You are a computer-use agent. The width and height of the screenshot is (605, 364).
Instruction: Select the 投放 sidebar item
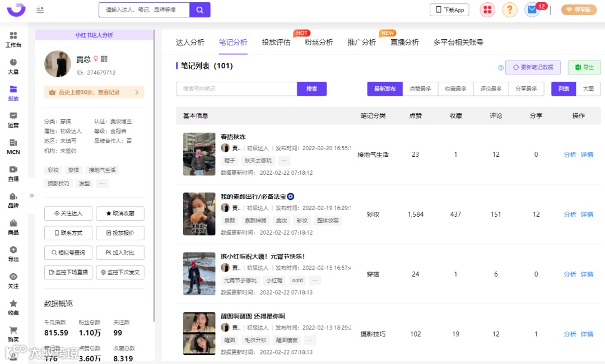pyautogui.click(x=13, y=94)
